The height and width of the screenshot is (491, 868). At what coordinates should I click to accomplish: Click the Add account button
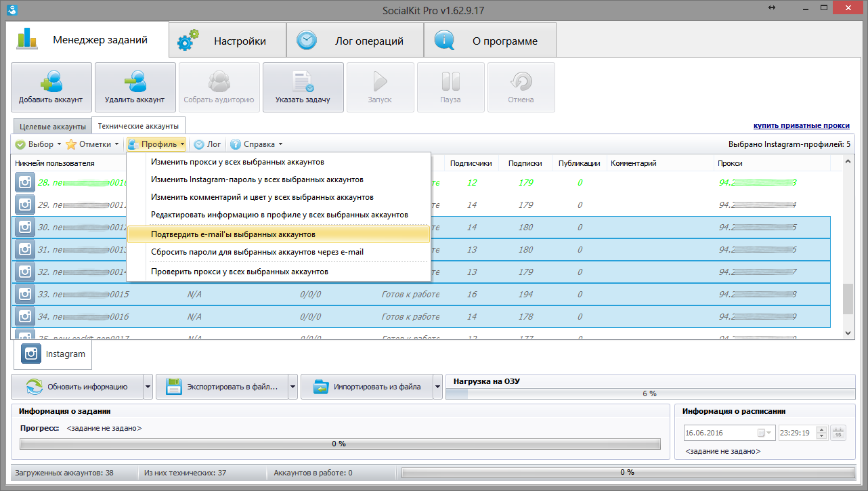point(51,87)
